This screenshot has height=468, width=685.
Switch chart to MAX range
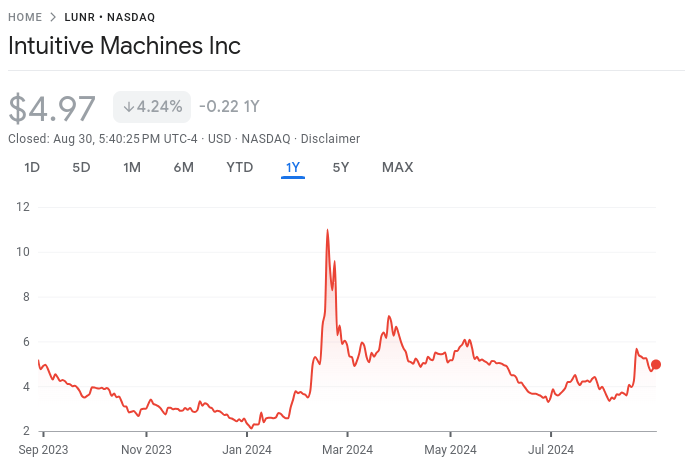[x=397, y=167]
